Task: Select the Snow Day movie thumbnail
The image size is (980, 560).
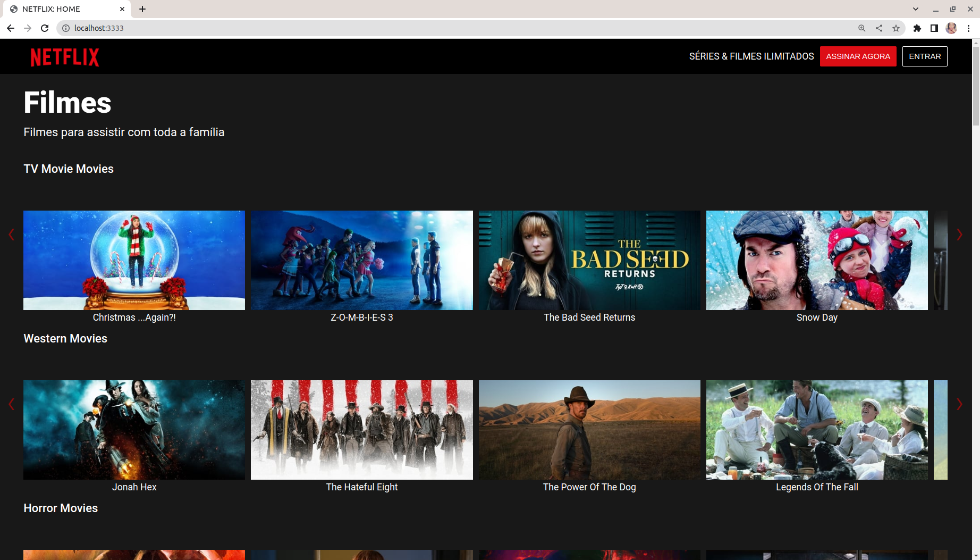Action: tap(817, 260)
